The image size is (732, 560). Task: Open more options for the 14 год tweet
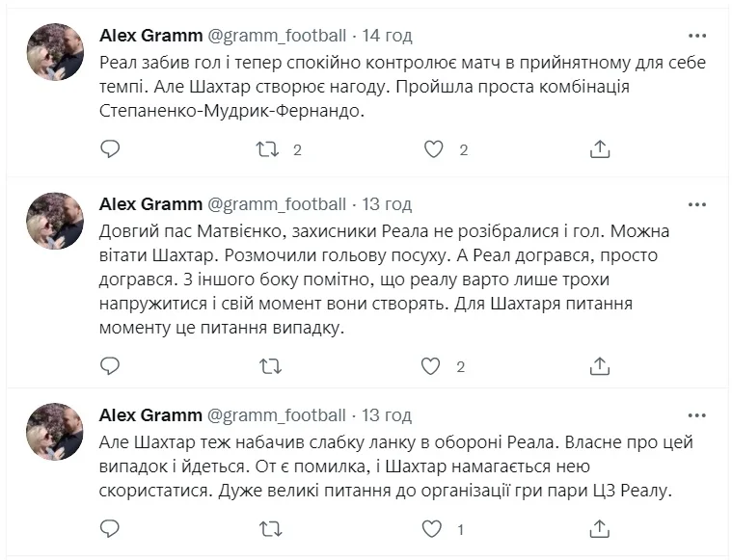(x=697, y=36)
